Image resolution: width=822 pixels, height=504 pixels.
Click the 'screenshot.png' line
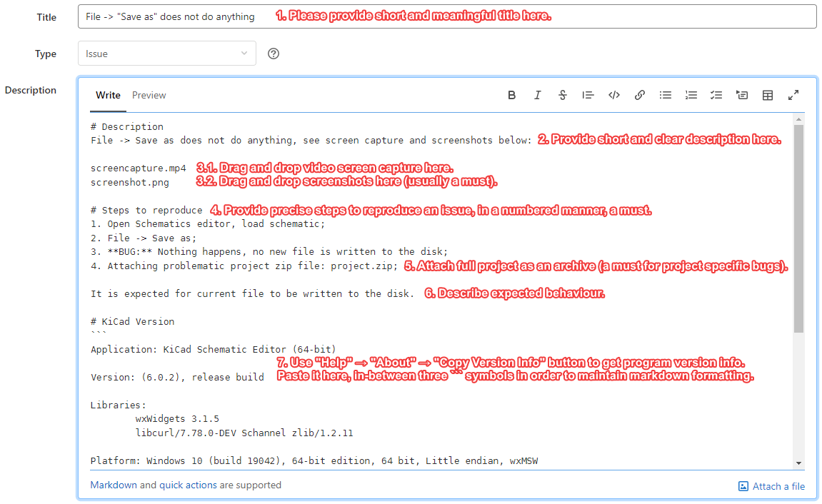[129, 182]
